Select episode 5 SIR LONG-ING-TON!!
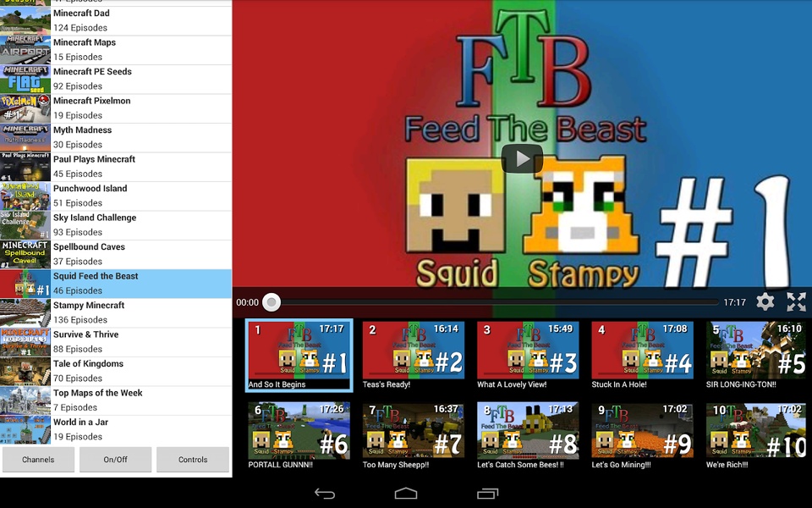 (756, 356)
